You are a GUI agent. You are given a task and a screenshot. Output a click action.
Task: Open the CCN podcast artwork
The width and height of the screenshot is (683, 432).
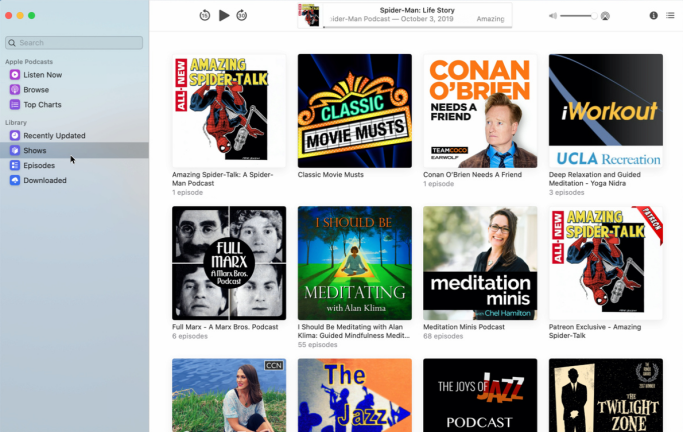(229, 395)
